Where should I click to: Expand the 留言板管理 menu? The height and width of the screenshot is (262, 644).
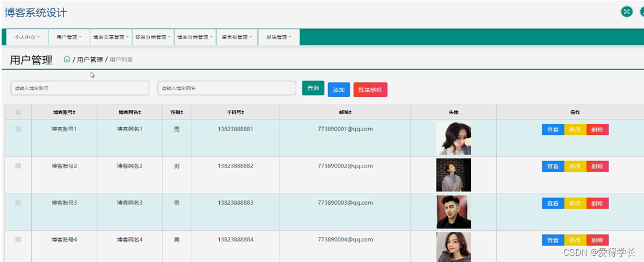pyautogui.click(x=237, y=37)
